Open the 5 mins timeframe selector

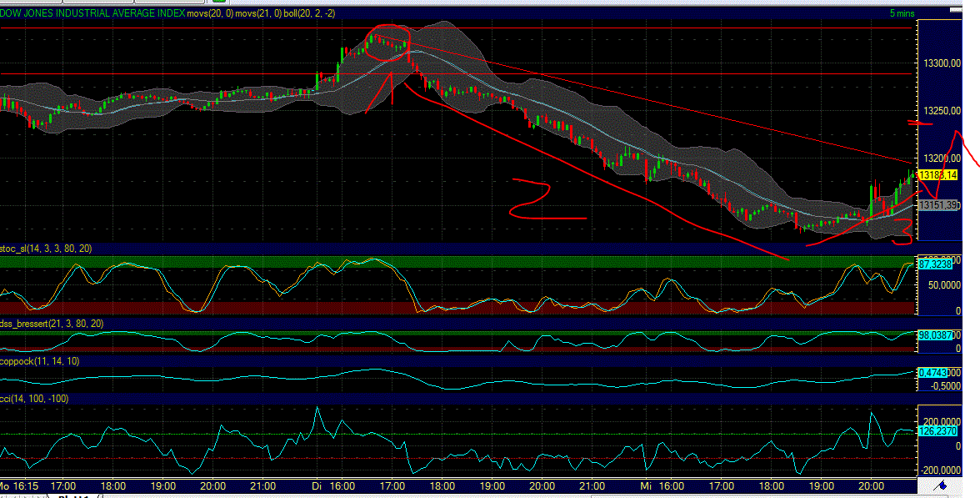[x=904, y=13]
